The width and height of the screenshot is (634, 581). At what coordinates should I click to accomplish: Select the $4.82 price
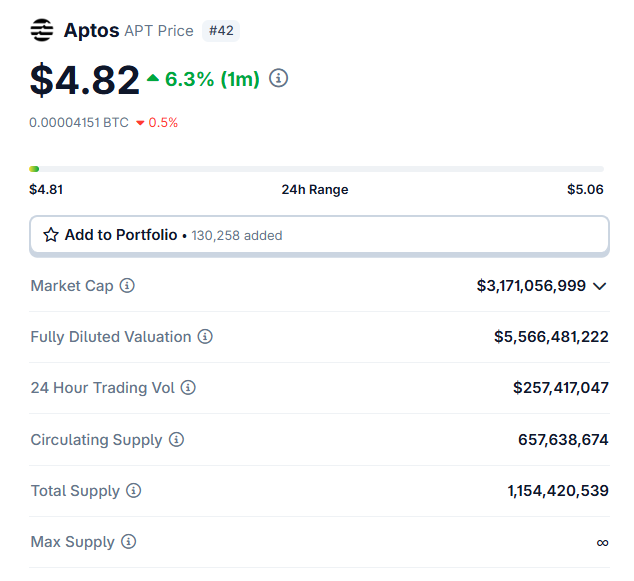tap(85, 80)
